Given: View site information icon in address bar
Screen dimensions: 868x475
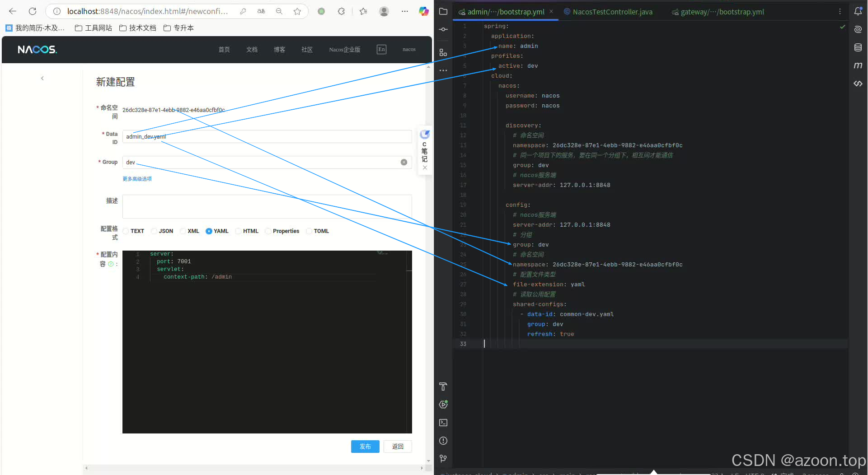Looking at the screenshot, I should 57,11.
